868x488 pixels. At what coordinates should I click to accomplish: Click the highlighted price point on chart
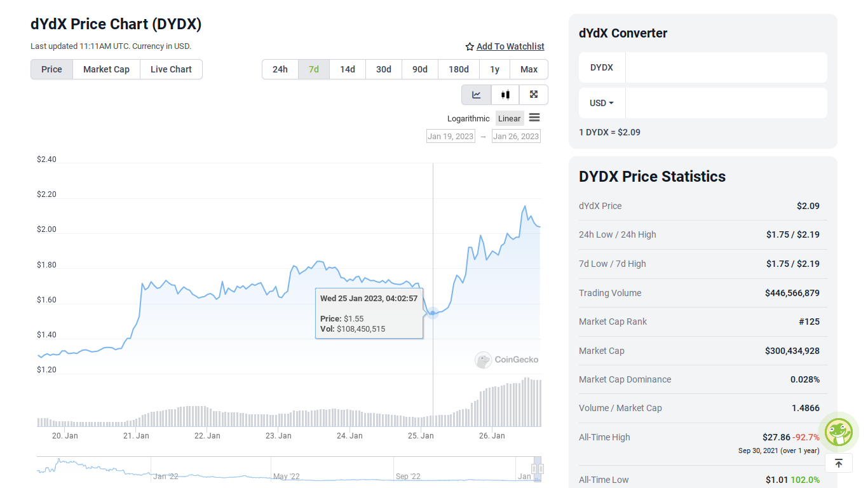coord(433,313)
